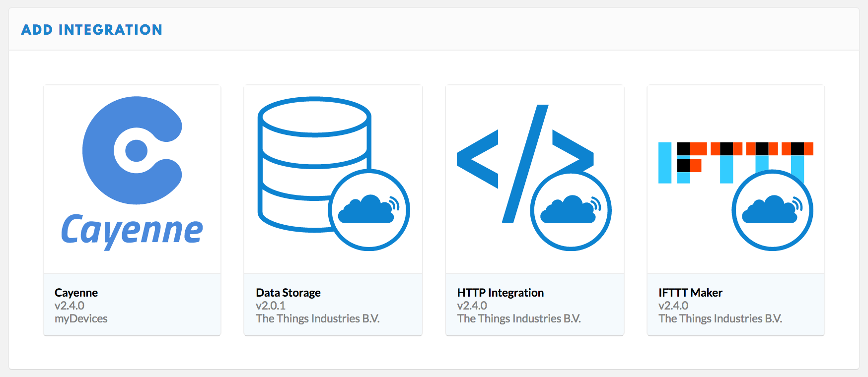
Task: Click the cloud badge on HTTP Integration
Action: (571, 210)
